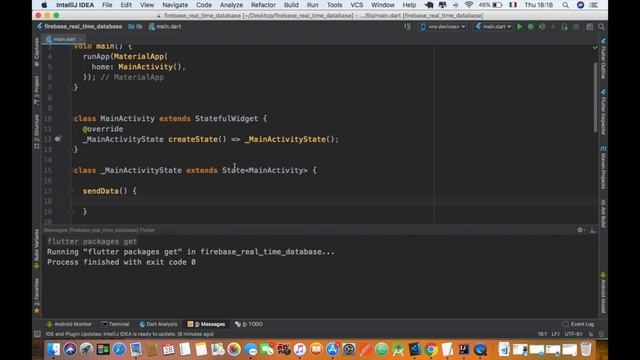This screenshot has width=640, height=360.
Task: Open the Dart Analysis tool tab
Action: [158, 324]
